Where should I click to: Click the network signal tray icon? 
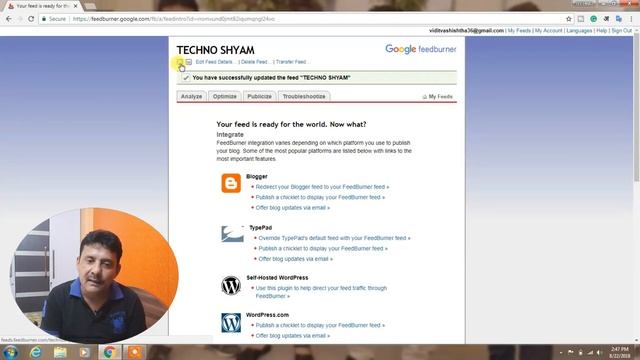[590, 352]
